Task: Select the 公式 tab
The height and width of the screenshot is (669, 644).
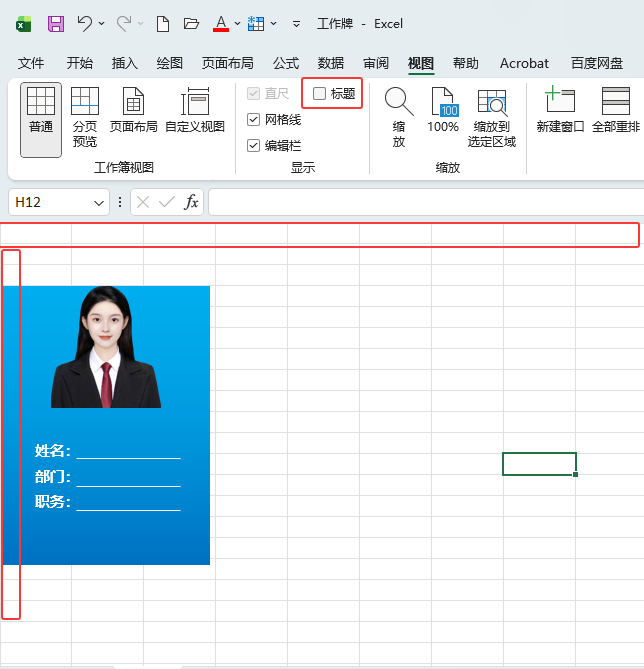Action: pos(286,63)
